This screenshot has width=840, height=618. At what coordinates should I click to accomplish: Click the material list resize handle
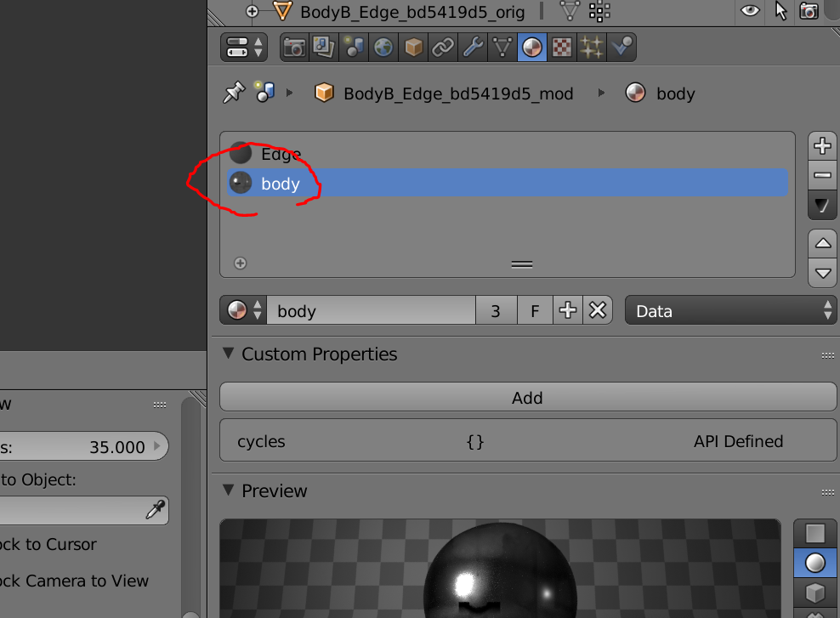pos(522,264)
